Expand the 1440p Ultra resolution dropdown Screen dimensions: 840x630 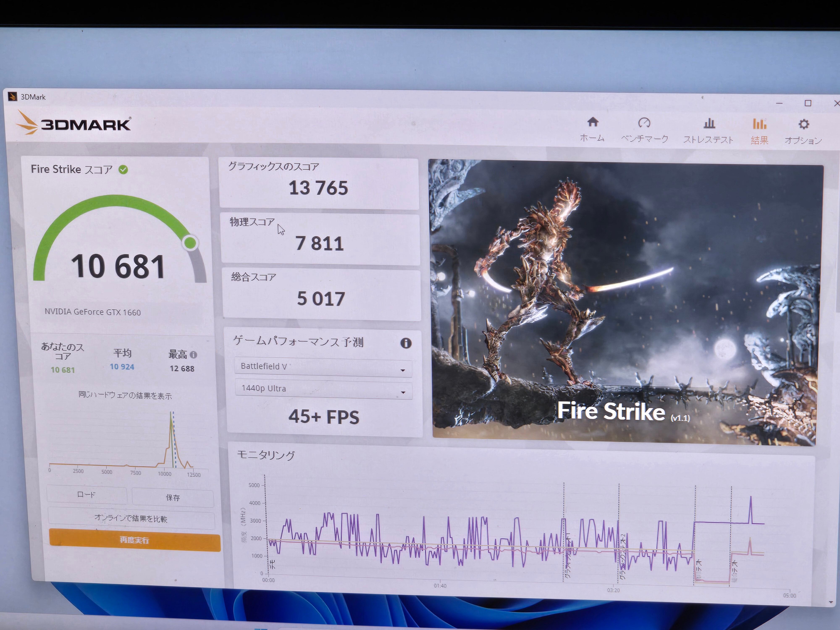tap(323, 389)
